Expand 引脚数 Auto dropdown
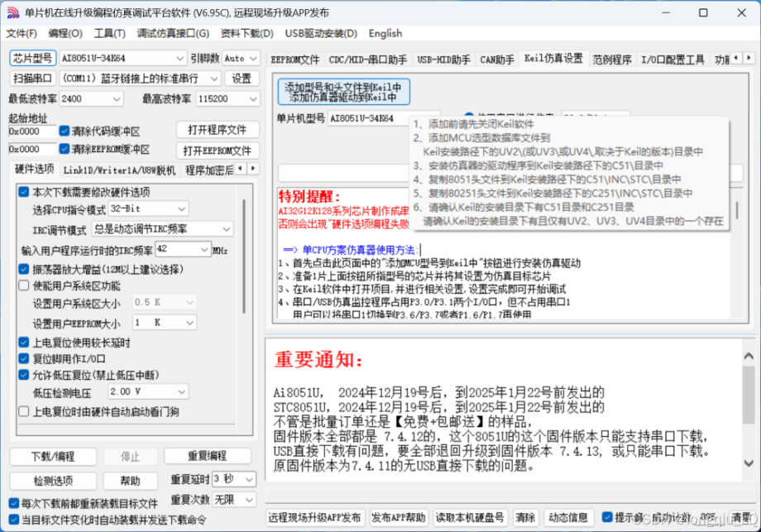Screen dimensions: 761x532 [253, 58]
